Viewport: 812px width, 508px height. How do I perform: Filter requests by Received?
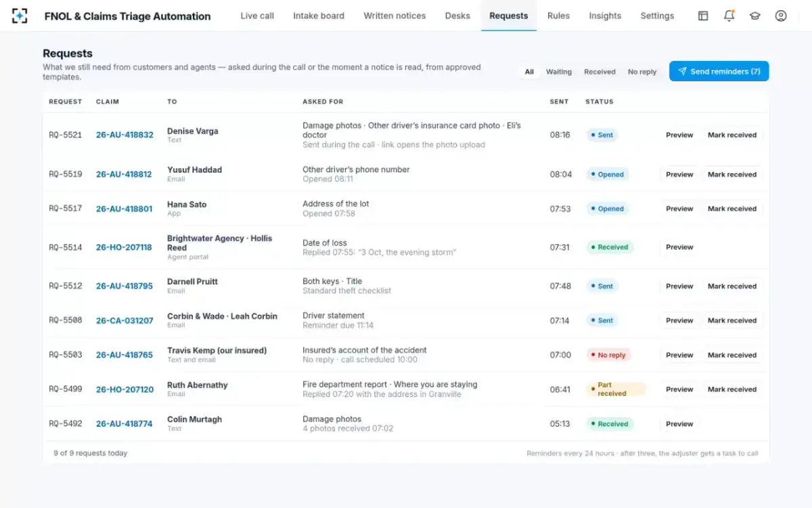tap(600, 72)
